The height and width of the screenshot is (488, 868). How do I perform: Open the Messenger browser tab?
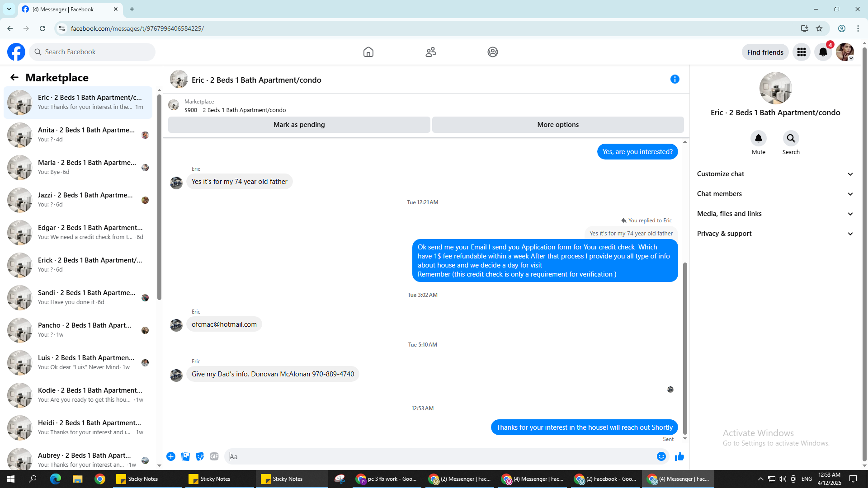[70, 9]
